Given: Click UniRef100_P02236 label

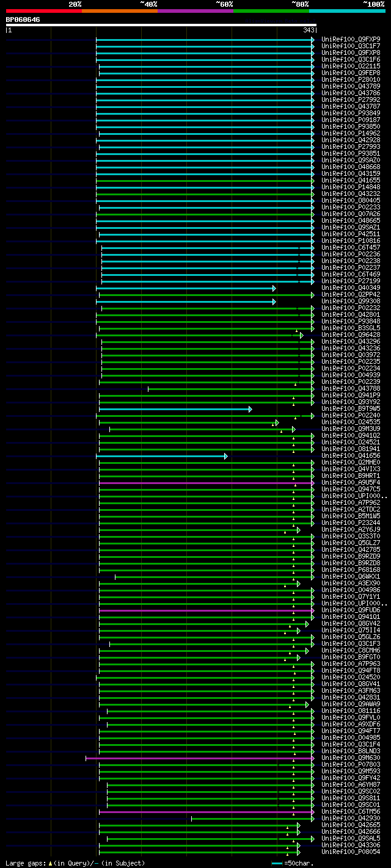Looking at the screenshot, I should (x=351, y=255).
